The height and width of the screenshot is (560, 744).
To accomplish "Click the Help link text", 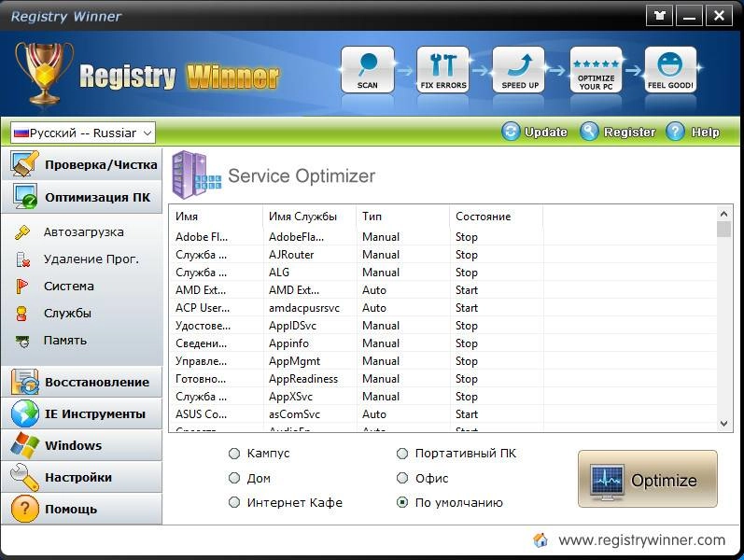I will [705, 132].
